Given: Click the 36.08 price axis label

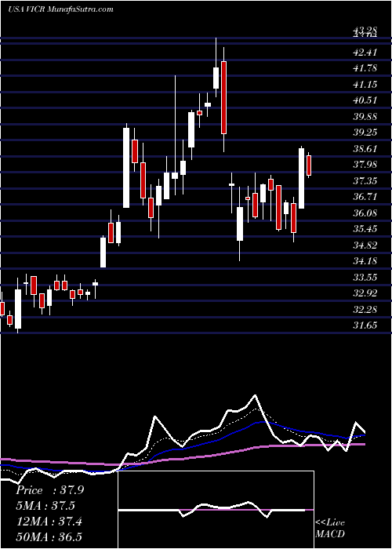Looking at the screenshot, I should click(x=365, y=213).
